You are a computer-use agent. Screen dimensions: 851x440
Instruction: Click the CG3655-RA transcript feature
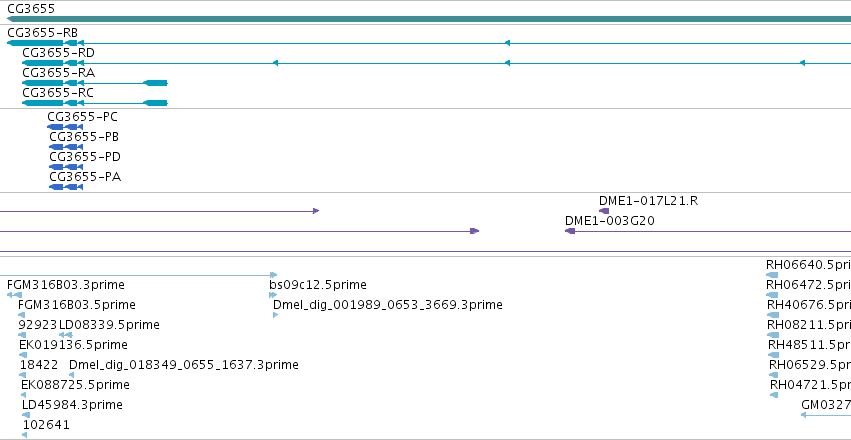[94, 83]
